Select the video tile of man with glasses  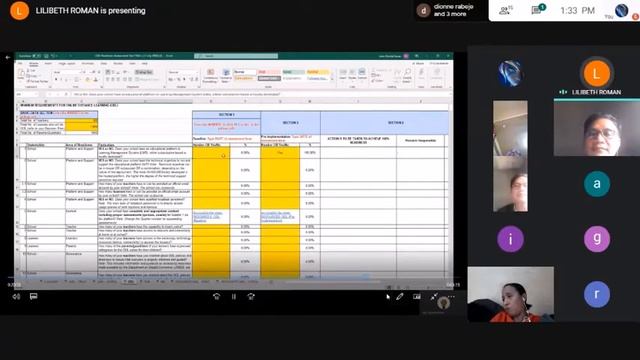tap(597, 129)
